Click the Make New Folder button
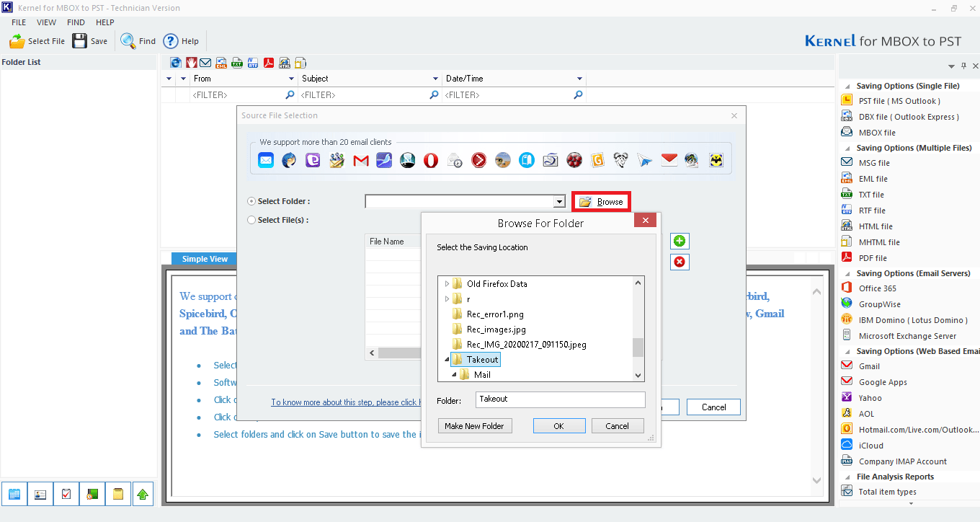The height and width of the screenshot is (522, 980). pyautogui.click(x=474, y=426)
